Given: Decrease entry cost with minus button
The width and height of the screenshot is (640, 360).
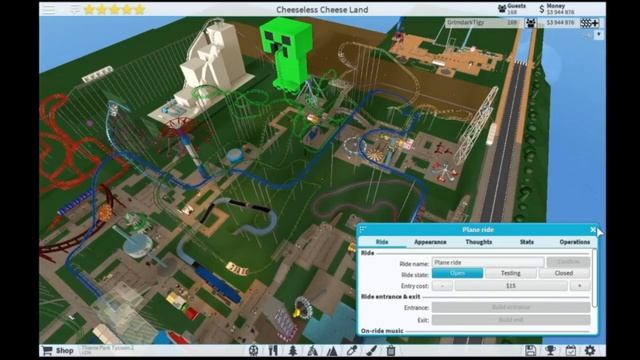Looking at the screenshot, I should click(x=442, y=286).
